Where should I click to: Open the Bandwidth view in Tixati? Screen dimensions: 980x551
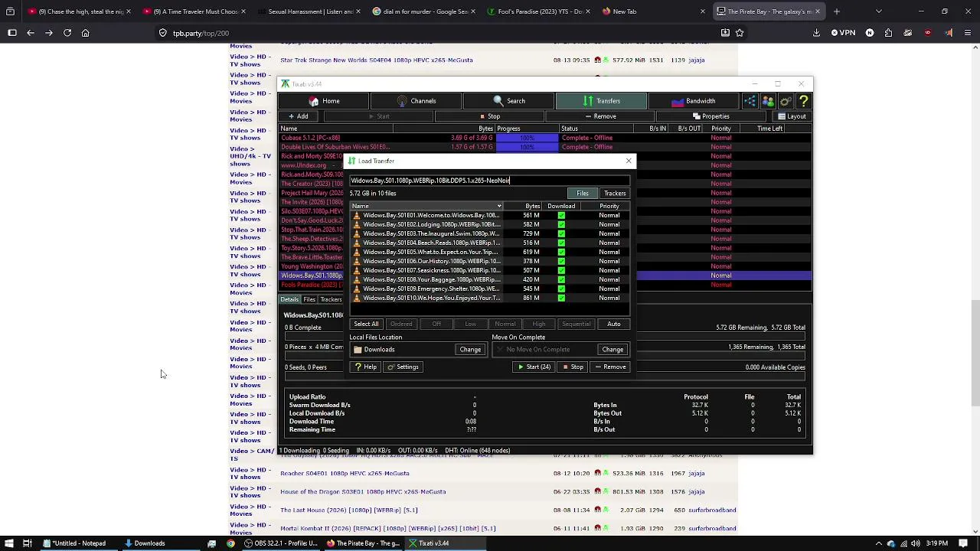[693, 101]
